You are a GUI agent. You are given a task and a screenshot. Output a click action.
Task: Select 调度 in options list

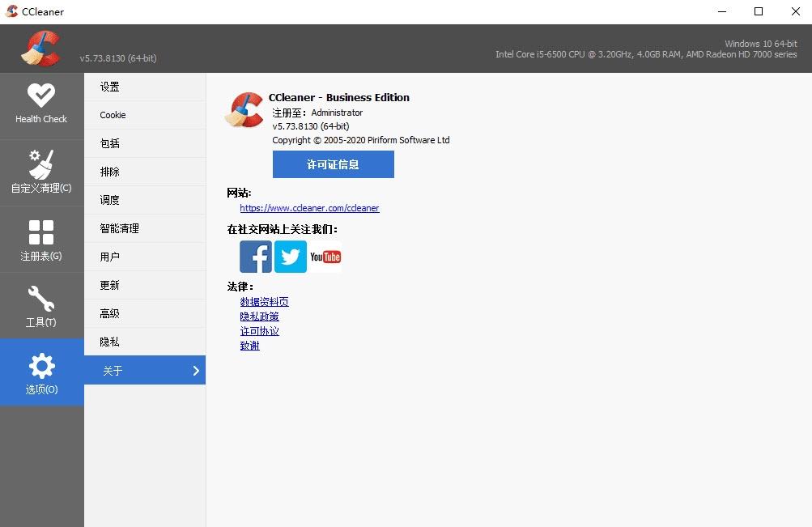[x=145, y=200]
